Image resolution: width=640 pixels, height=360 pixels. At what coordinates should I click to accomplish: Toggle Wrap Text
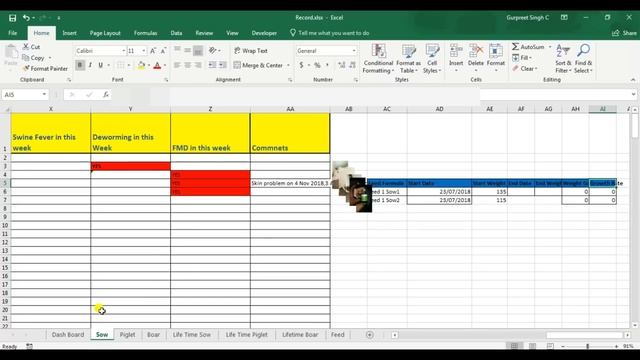(x=251, y=51)
